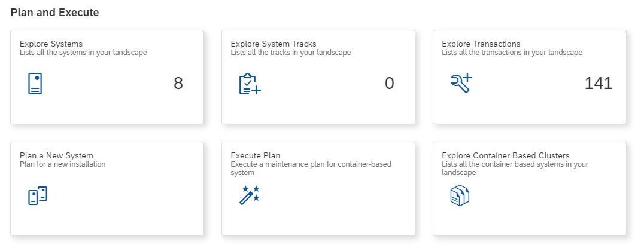Select the Execute Plan tile title
This screenshot has height=245, width=644.
[x=256, y=156]
